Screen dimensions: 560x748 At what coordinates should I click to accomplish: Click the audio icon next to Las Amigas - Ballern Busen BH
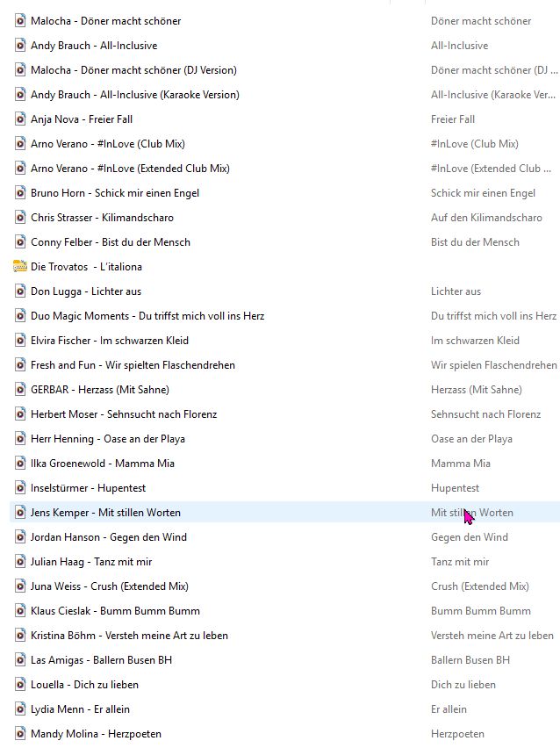tap(20, 659)
